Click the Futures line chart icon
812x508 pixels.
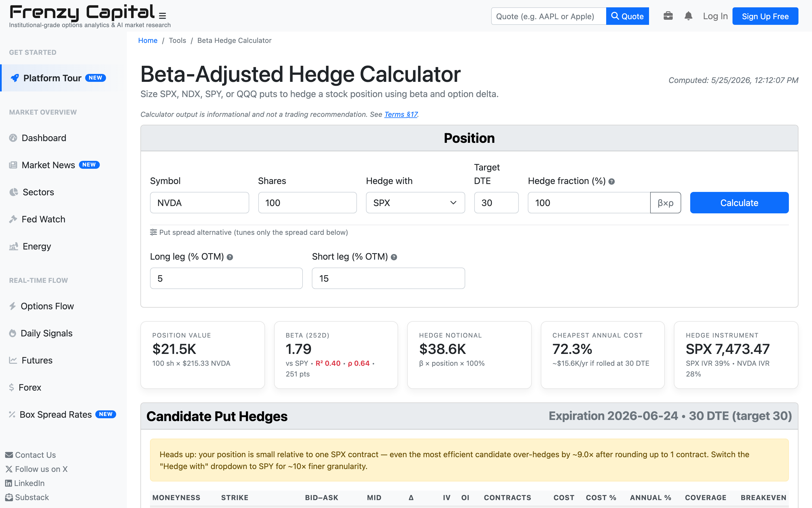(x=13, y=360)
